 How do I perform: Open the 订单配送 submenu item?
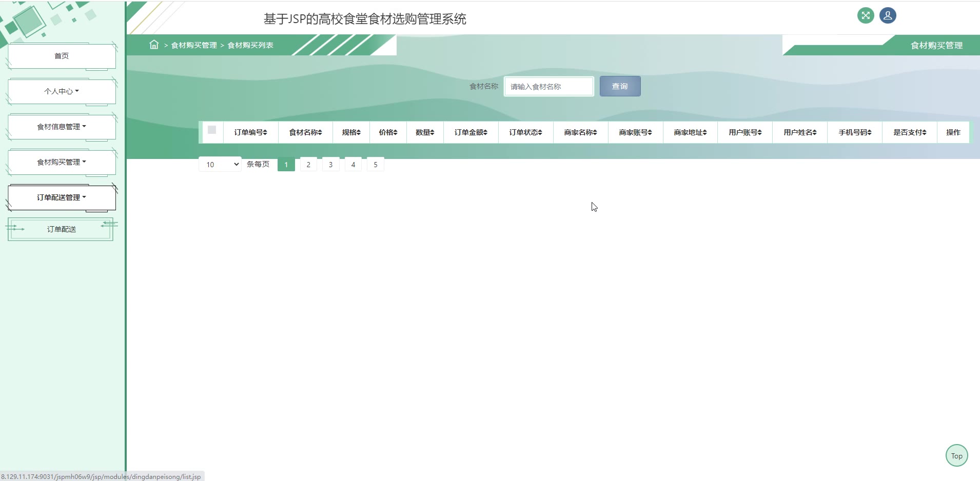tap(61, 229)
